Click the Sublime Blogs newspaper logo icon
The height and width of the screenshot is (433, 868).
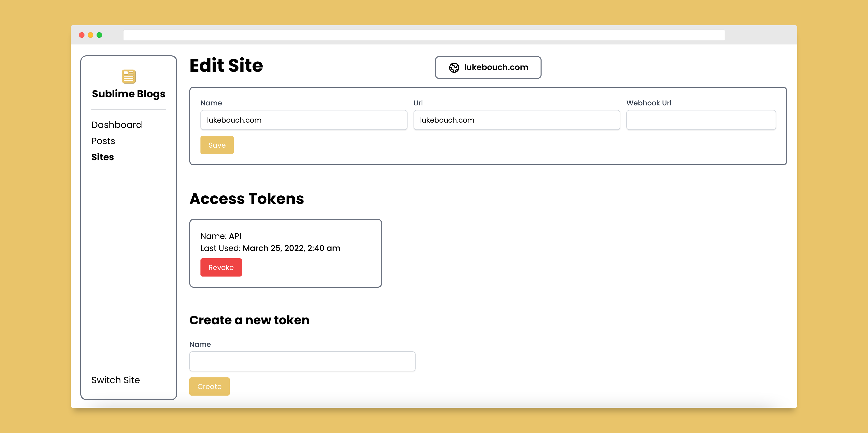[x=128, y=77]
